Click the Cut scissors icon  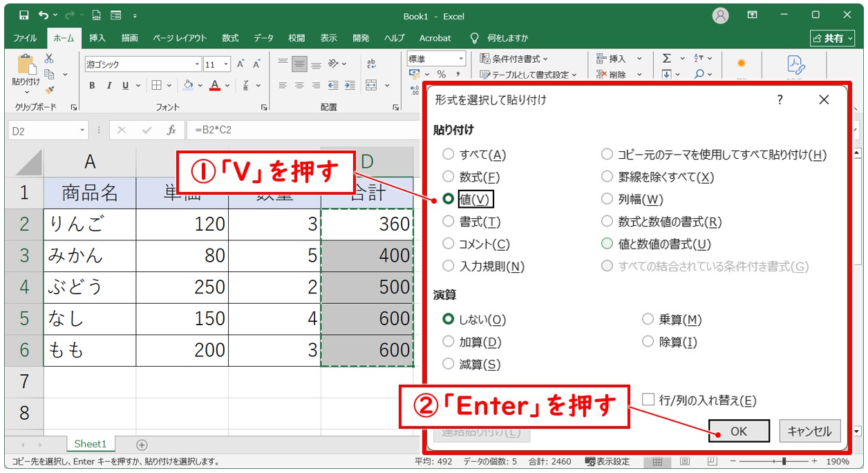tap(49, 59)
